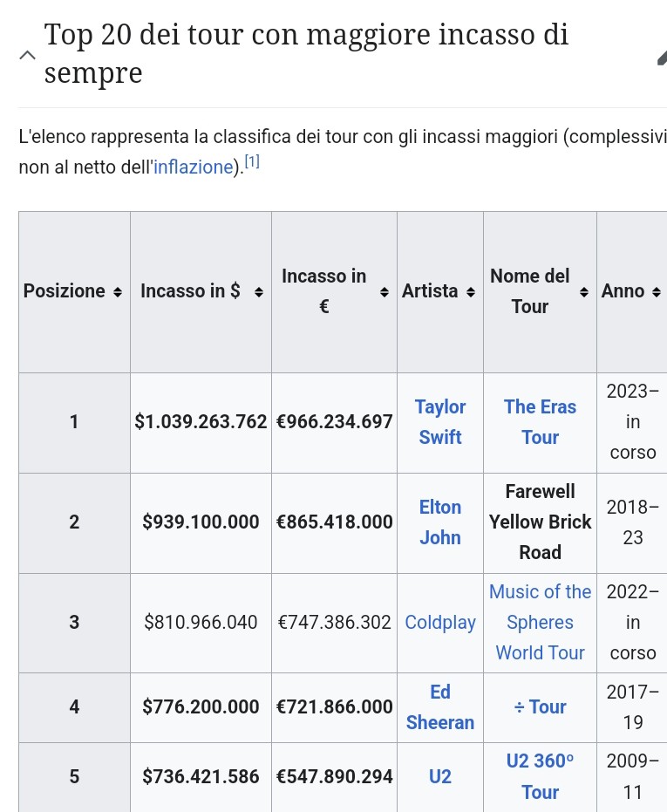This screenshot has height=812, width=667.
Task: Follow the U2 360° Tour link
Action: tap(540, 776)
